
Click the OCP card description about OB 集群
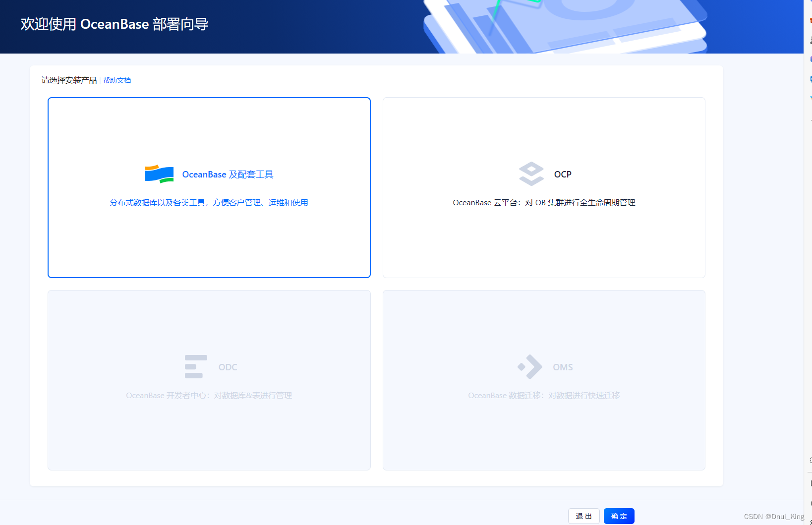pyautogui.click(x=543, y=202)
